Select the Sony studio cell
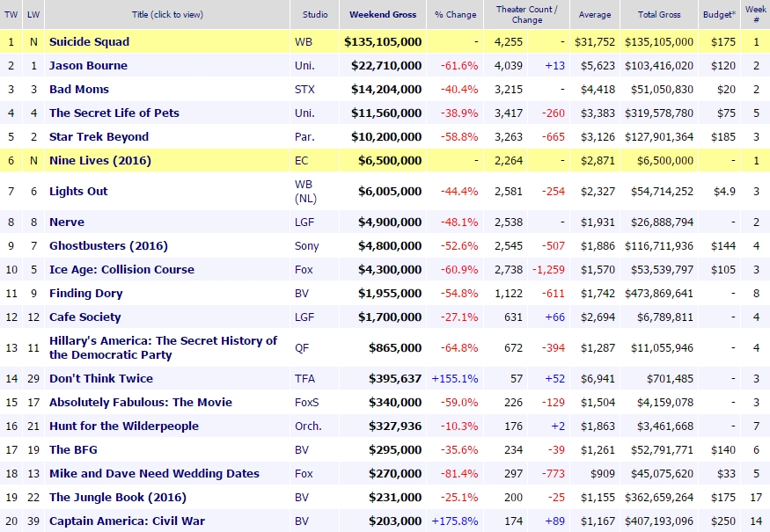Image resolution: width=770 pixels, height=532 pixels. tap(307, 245)
